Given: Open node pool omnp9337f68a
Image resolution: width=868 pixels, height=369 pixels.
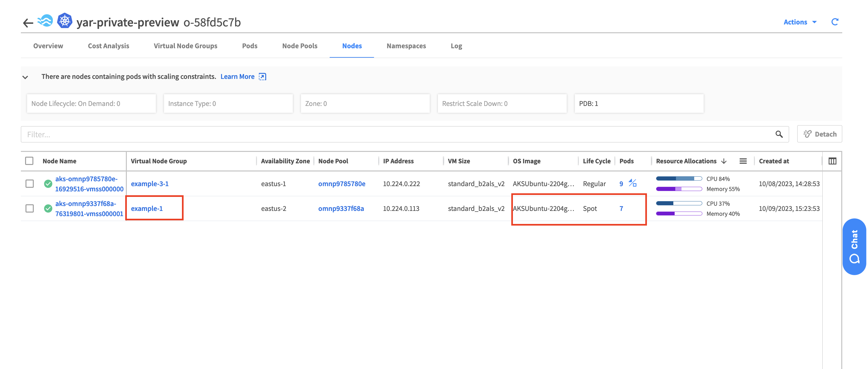Looking at the screenshot, I should click(341, 209).
